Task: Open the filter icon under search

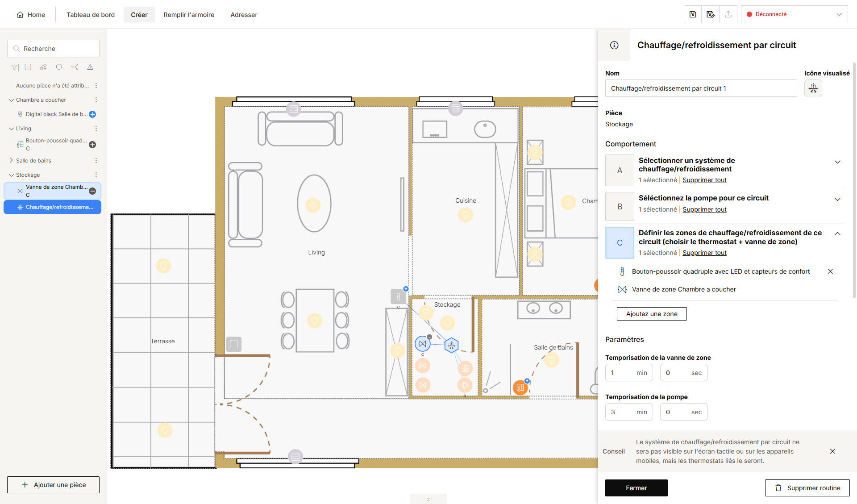Action: tap(15, 67)
